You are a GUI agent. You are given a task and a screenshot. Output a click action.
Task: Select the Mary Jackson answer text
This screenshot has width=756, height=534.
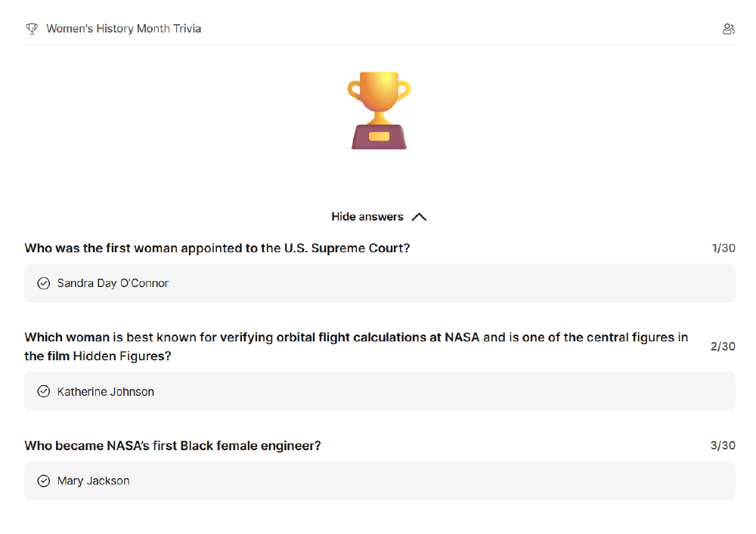(x=94, y=480)
